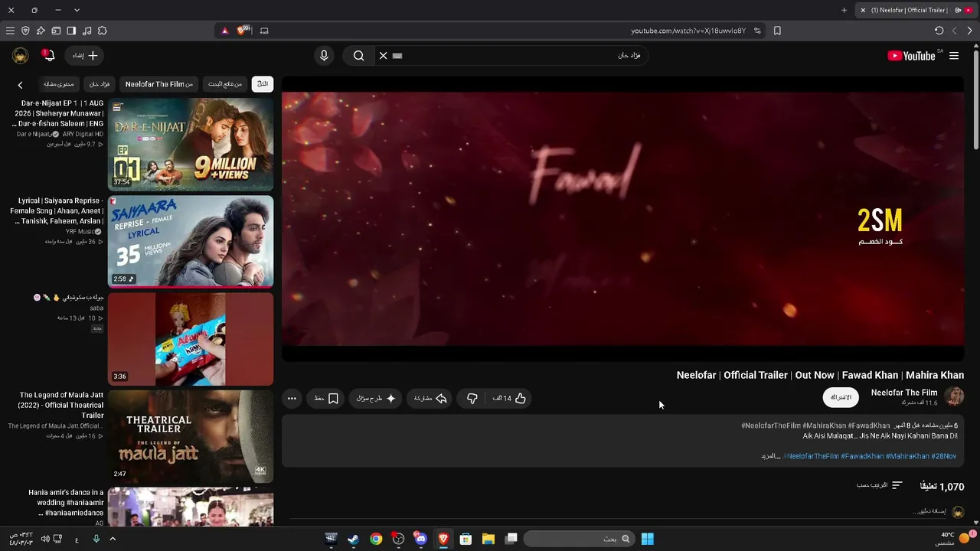980x551 pixels.
Task: Expand the video description with المزيد
Action: [769, 456]
